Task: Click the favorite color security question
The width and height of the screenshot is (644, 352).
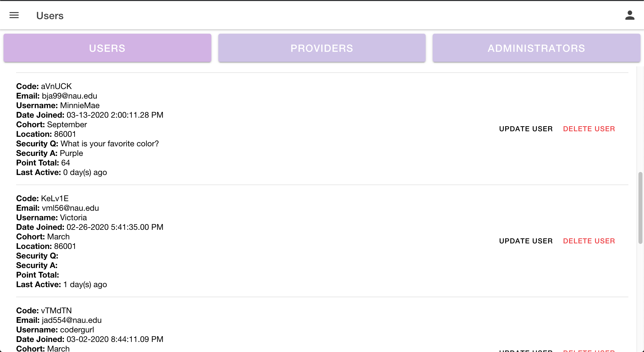Action: [110, 144]
